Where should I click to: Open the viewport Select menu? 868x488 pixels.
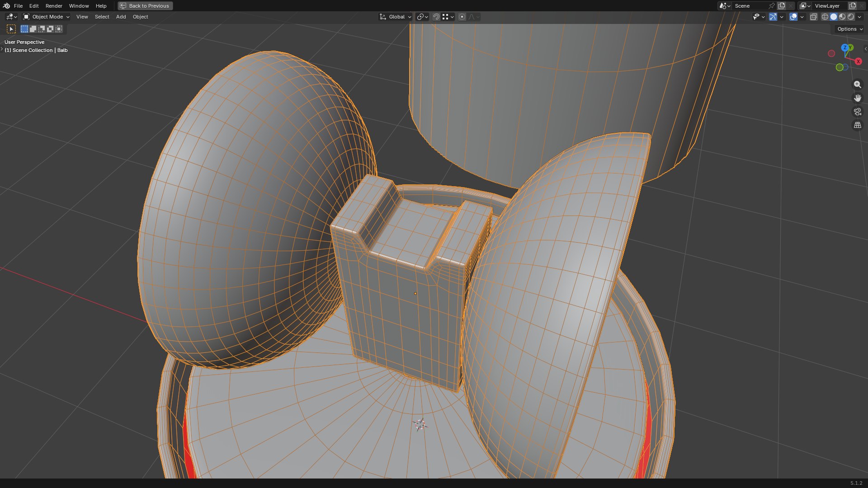tap(102, 17)
